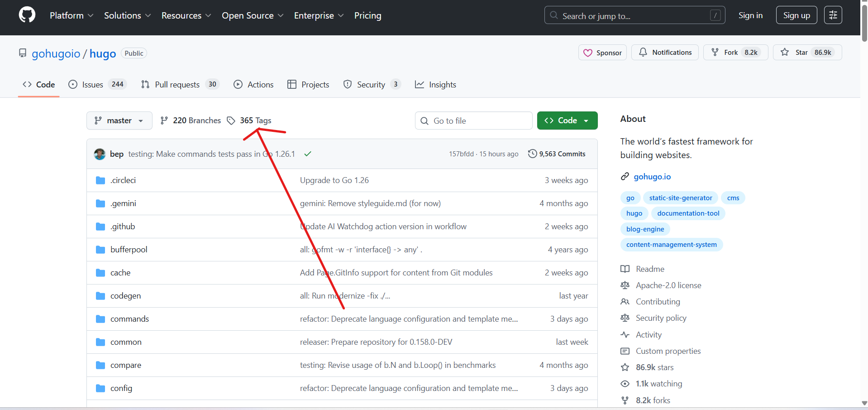Click the page vertical scrollbar

click(864, 204)
